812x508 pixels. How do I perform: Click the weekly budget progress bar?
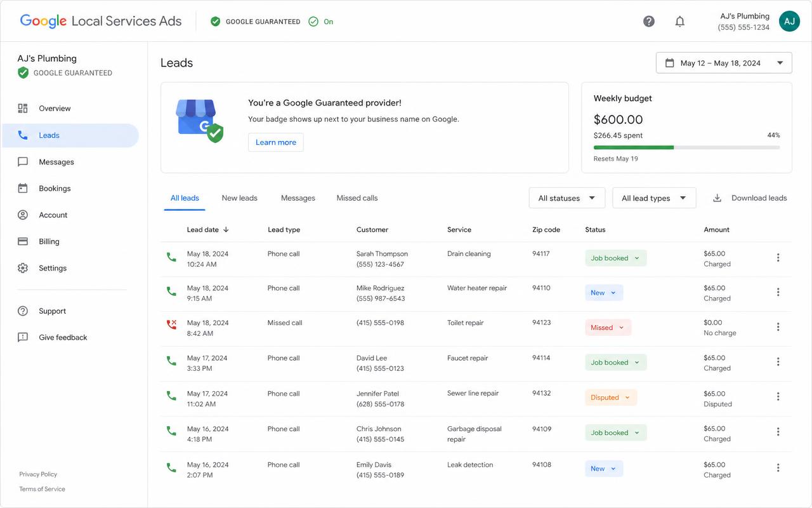coord(686,147)
